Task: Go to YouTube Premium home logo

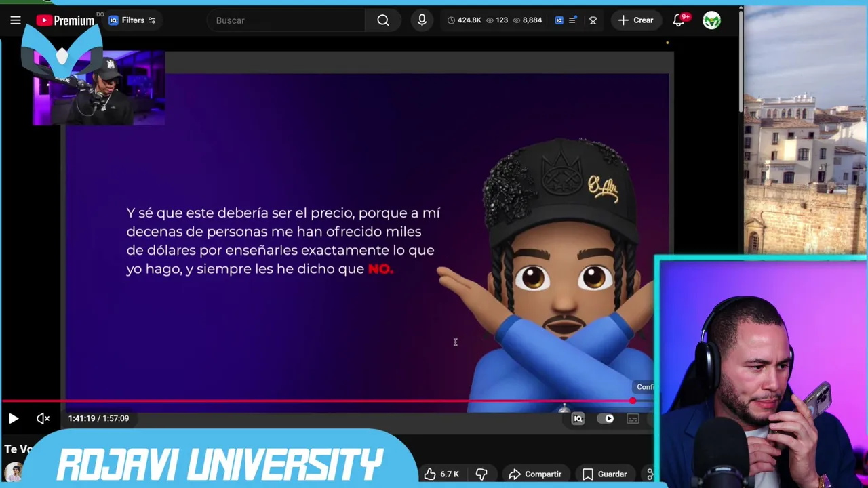Action: click(65, 20)
